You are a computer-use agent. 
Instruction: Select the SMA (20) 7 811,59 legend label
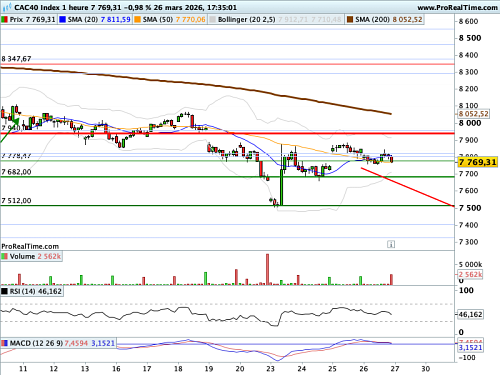tap(99, 20)
